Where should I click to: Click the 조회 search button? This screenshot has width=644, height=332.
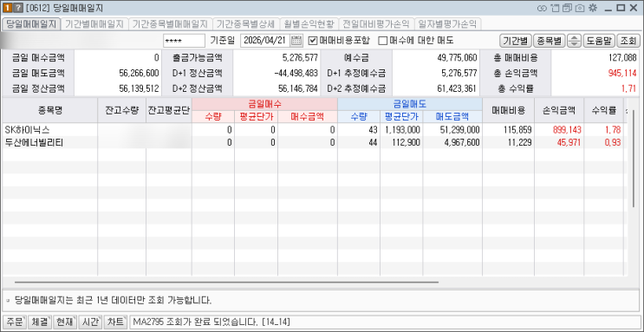[628, 40]
